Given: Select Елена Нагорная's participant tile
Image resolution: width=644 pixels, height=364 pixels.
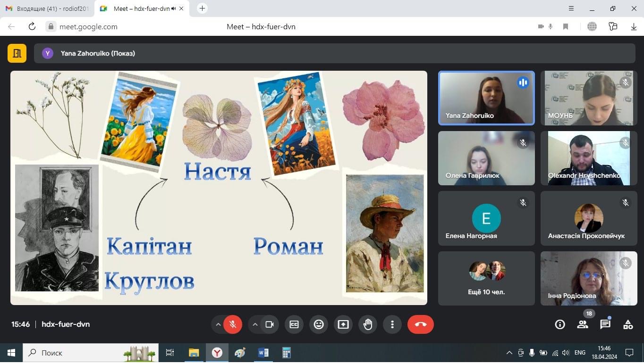Looking at the screenshot, I should (x=486, y=218).
